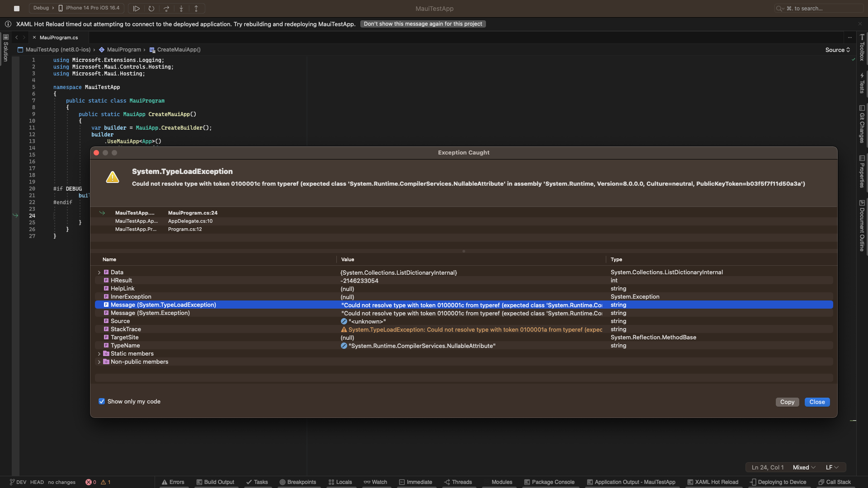Select the Step Into debugger icon
Viewport: 868px width, 488px height.
[181, 8]
